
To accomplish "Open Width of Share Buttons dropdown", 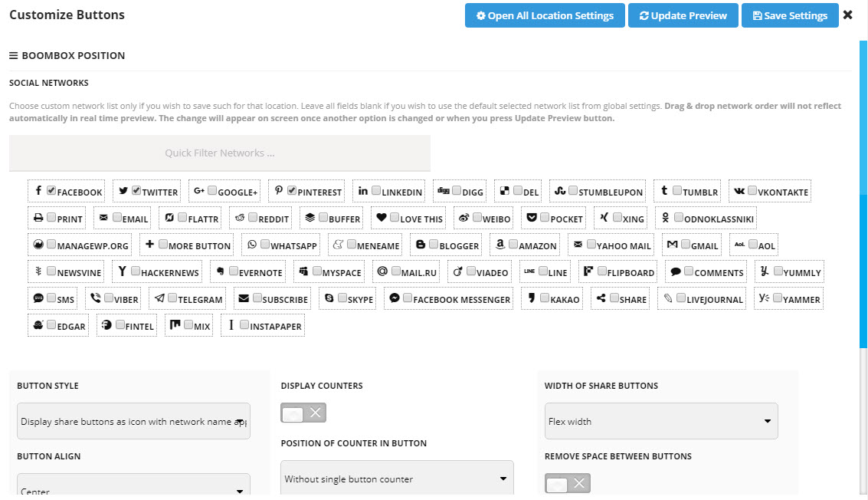I will coord(661,421).
